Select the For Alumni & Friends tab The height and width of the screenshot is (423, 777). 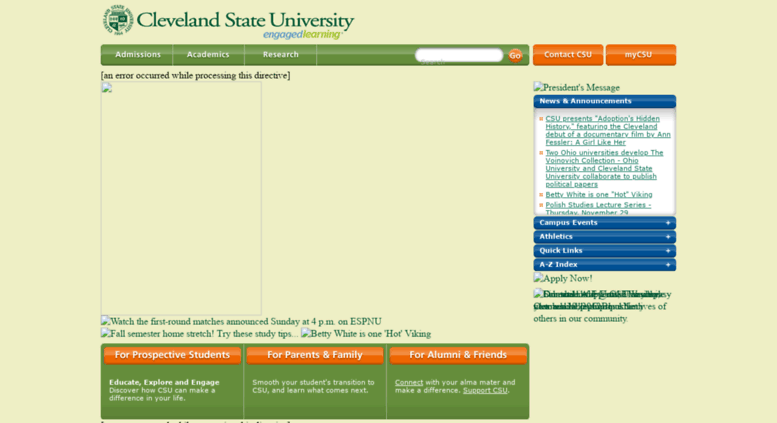point(458,355)
